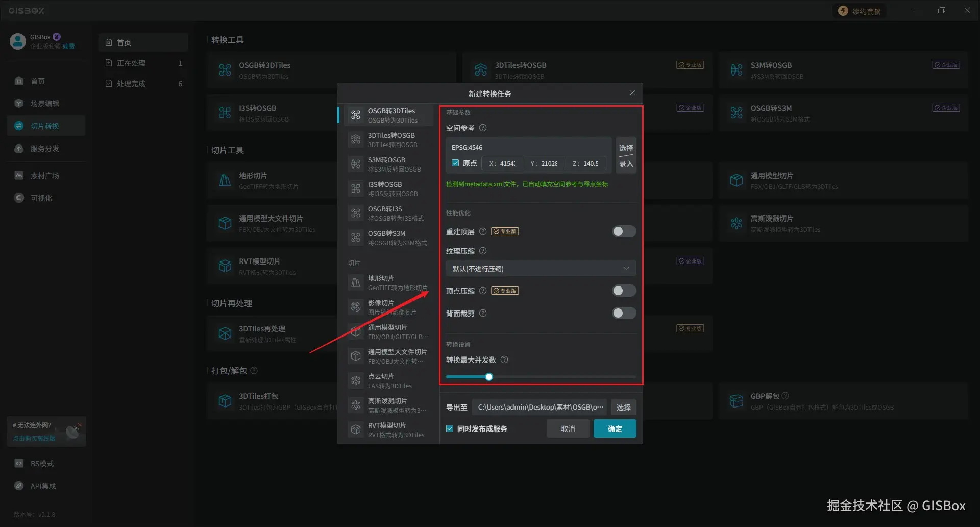Viewport: 980px width, 527px height.
Task: Click the 点云切片 icon in dialog list
Action: click(x=356, y=381)
